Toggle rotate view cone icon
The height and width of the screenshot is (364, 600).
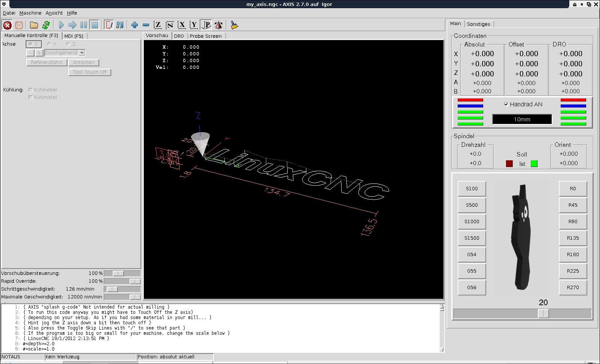[x=219, y=25]
